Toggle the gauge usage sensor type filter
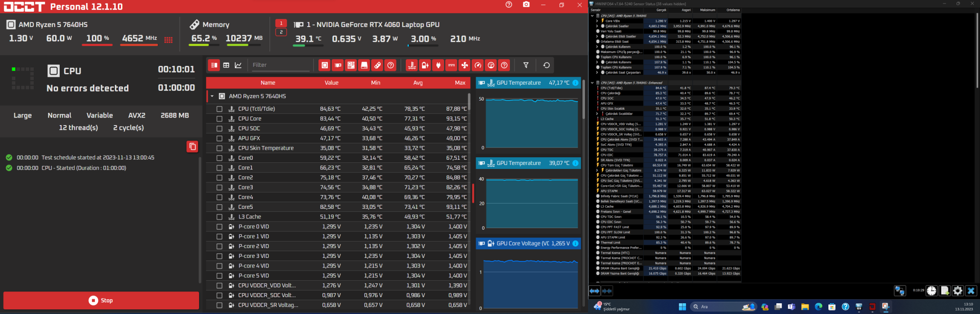980x314 pixels. click(x=478, y=65)
